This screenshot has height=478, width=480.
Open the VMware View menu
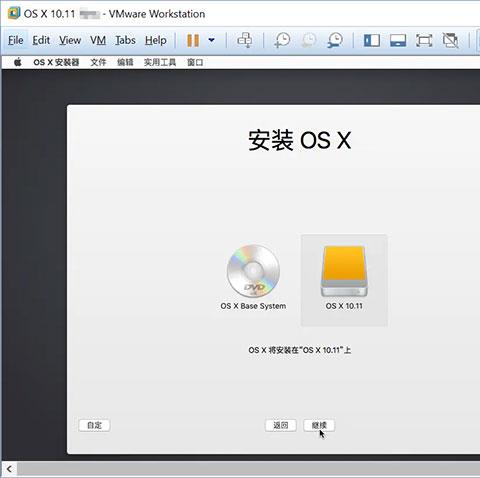tap(70, 40)
